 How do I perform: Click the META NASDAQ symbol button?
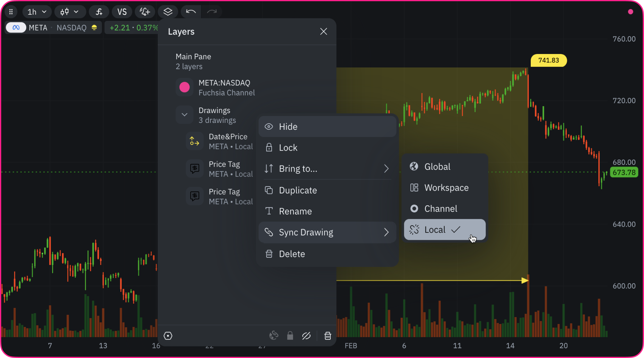click(54, 28)
